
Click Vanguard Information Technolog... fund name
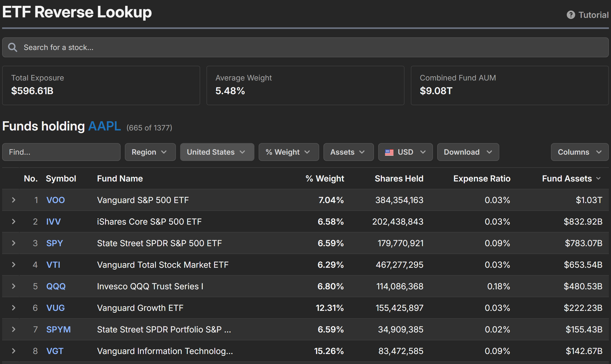[x=165, y=351]
